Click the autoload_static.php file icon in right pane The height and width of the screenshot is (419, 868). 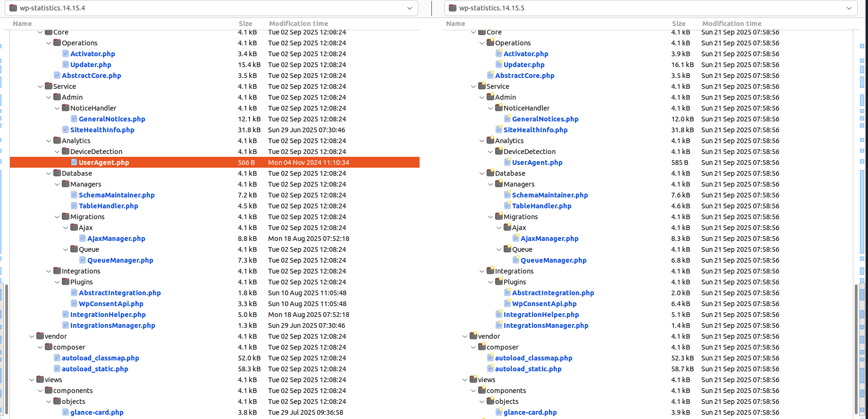click(490, 369)
